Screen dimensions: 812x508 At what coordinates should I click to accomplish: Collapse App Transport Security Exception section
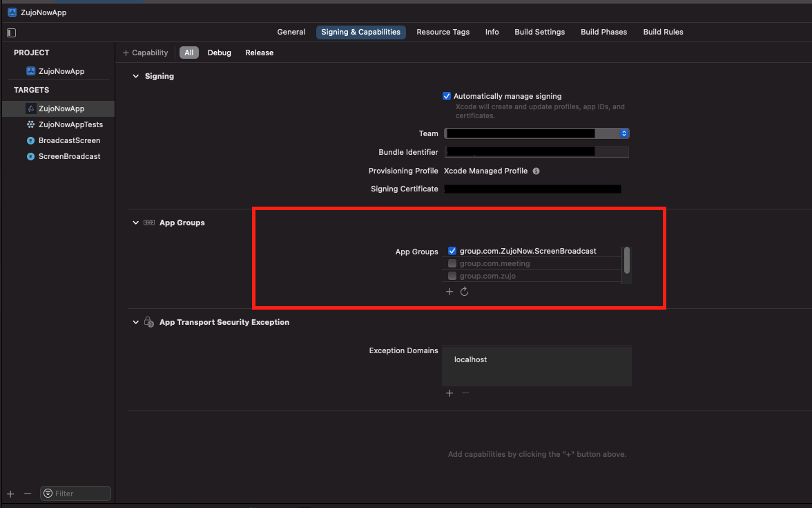click(135, 322)
